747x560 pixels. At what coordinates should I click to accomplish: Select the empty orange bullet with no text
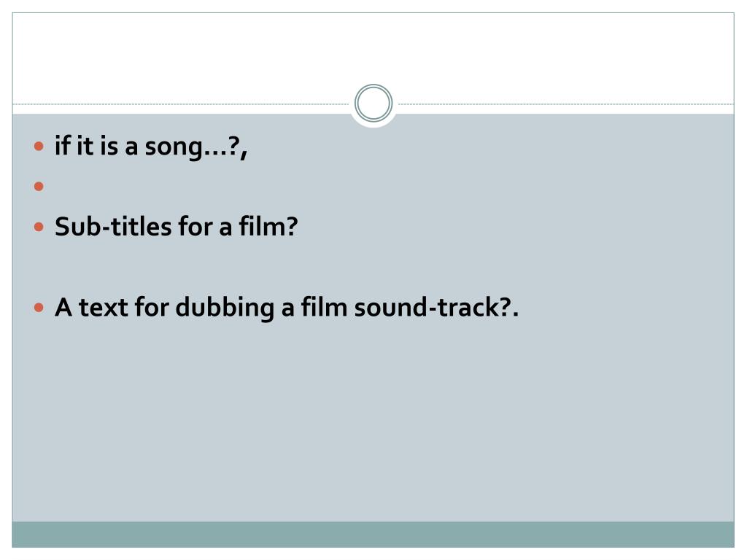click(x=39, y=186)
